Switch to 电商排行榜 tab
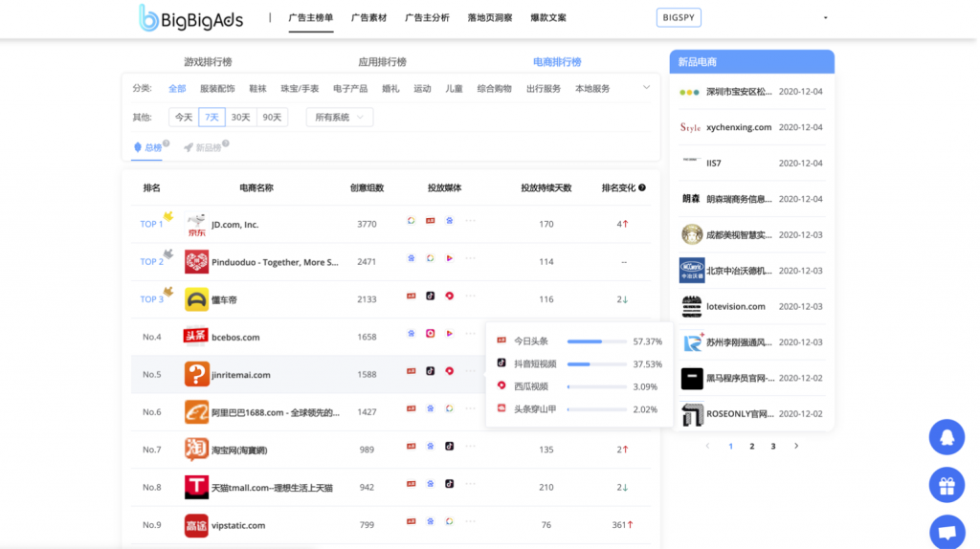 pyautogui.click(x=557, y=62)
